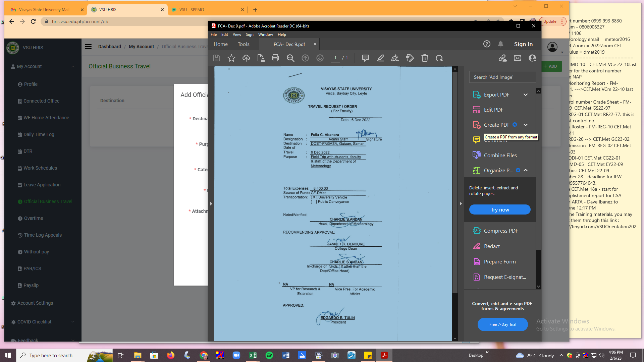Image resolution: width=644 pixels, height=362 pixels.
Task: Click the Search 'Add Image' field
Action: 502,77
